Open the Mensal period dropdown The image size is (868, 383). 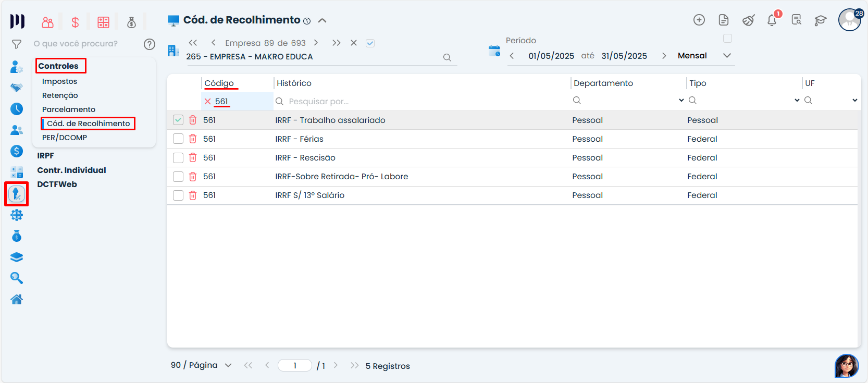pyautogui.click(x=727, y=56)
